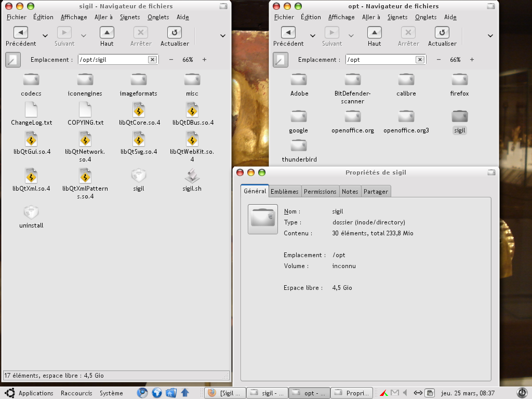Zoom in with plus in sigil window
The height and width of the screenshot is (399, 532).
click(204, 60)
